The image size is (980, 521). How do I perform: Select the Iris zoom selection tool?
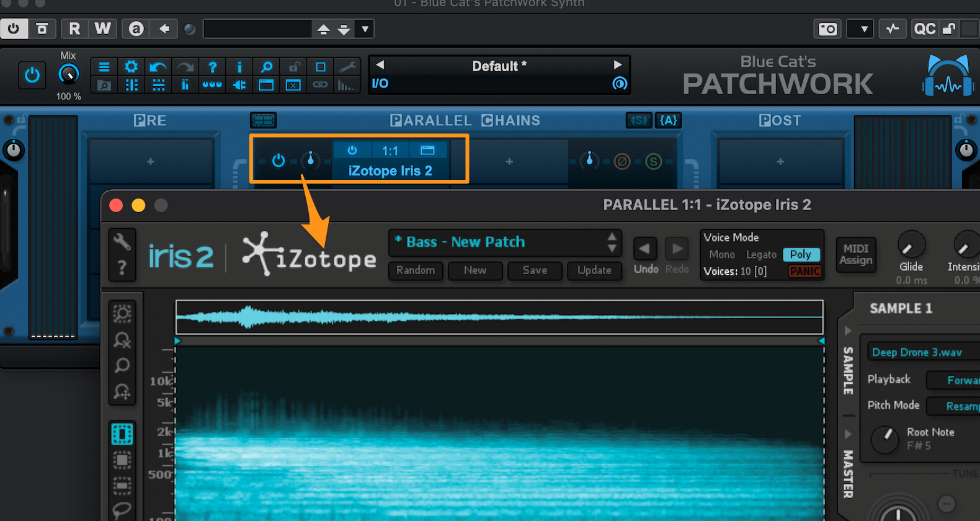122,314
